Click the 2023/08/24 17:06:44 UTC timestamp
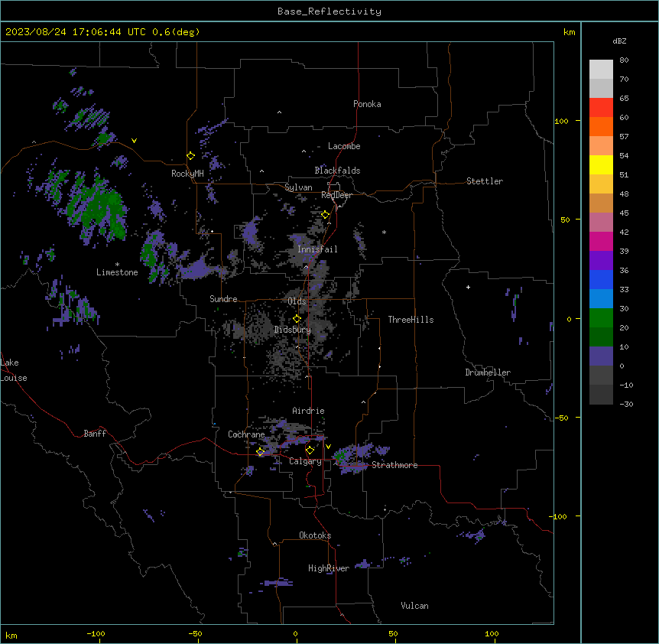Viewport: 659px width, 644px height. (x=76, y=32)
